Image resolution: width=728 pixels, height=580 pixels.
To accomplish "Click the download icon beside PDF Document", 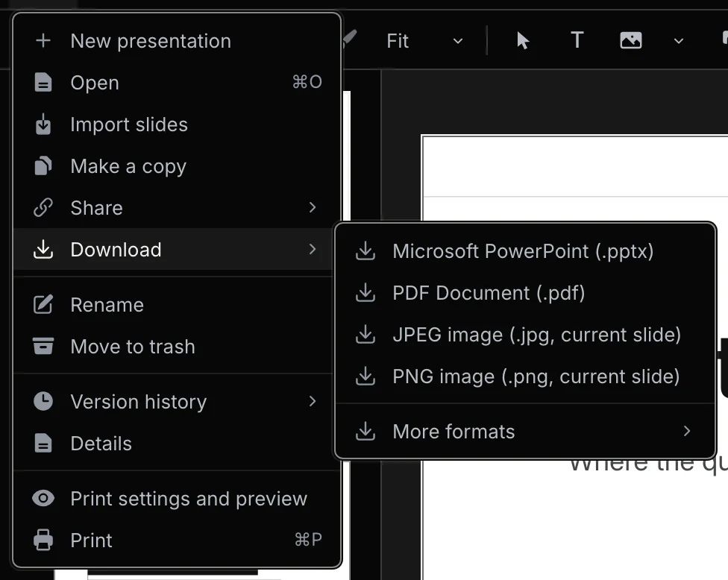I will pyautogui.click(x=365, y=293).
